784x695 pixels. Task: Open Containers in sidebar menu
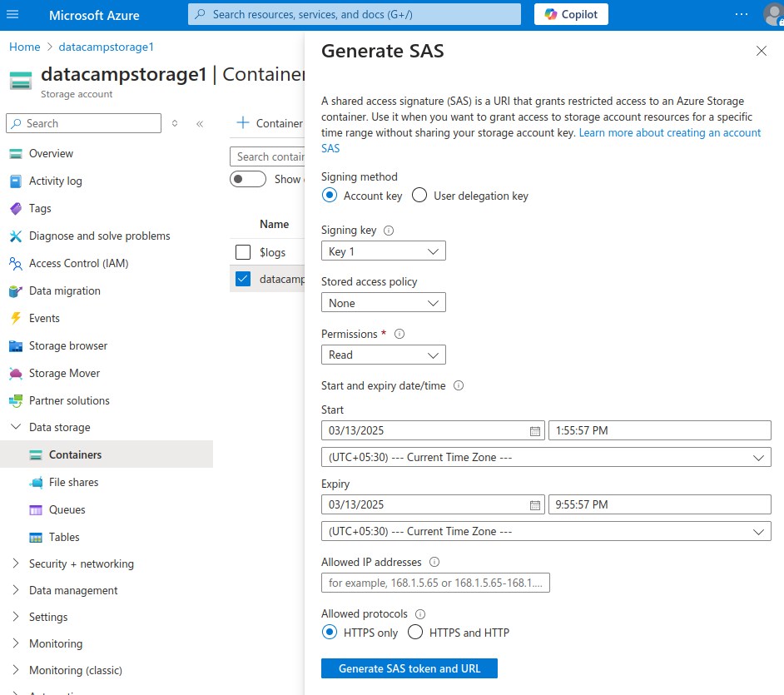(107, 454)
